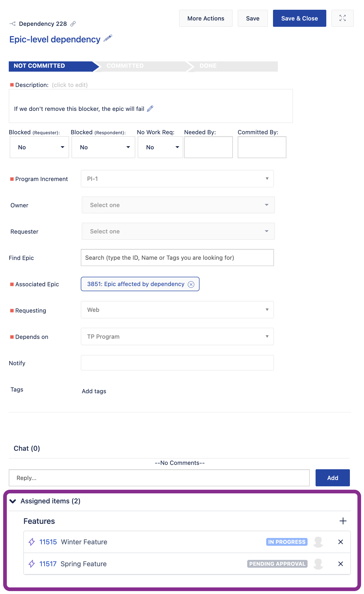This screenshot has width=364, height=594.
Task: Click the pencil icon to edit the title
Action: [x=108, y=38]
